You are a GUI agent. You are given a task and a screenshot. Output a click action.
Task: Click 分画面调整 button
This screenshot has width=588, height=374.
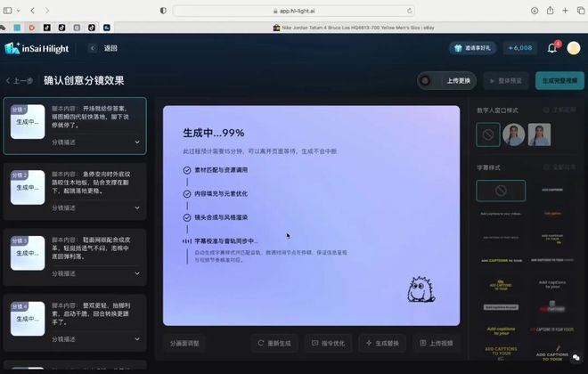[184, 343]
